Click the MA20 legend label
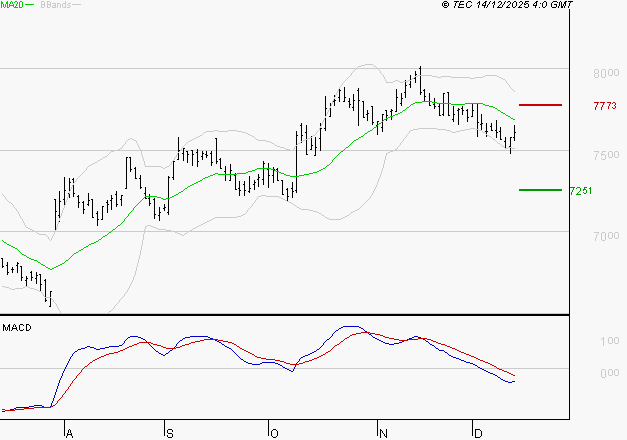The image size is (627, 440). point(11,5)
